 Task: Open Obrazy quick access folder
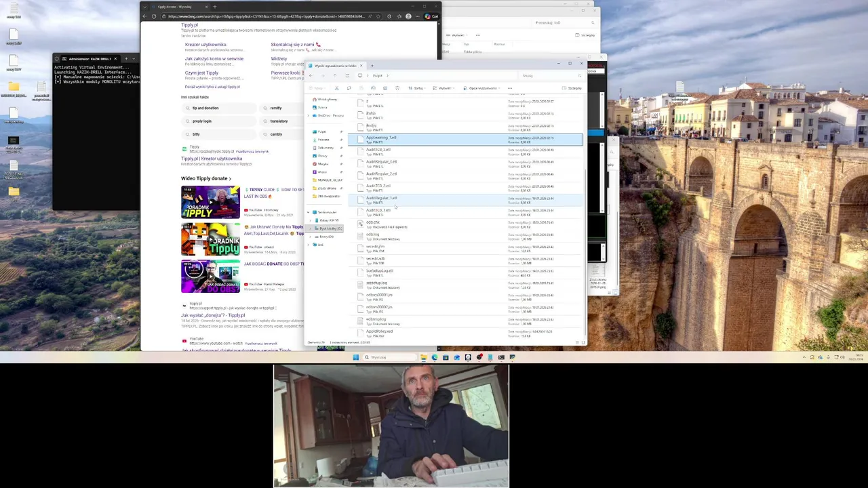321,156
